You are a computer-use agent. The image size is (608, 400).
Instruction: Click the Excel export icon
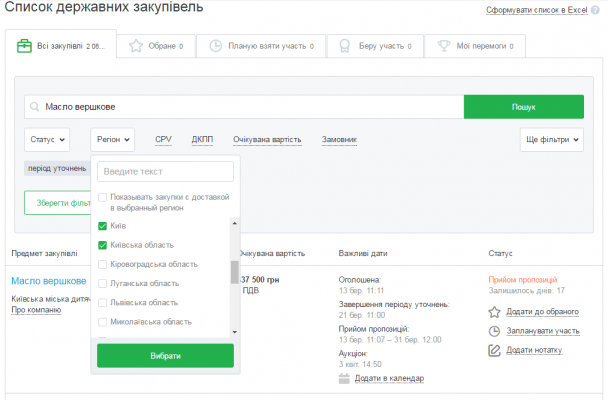click(596, 10)
